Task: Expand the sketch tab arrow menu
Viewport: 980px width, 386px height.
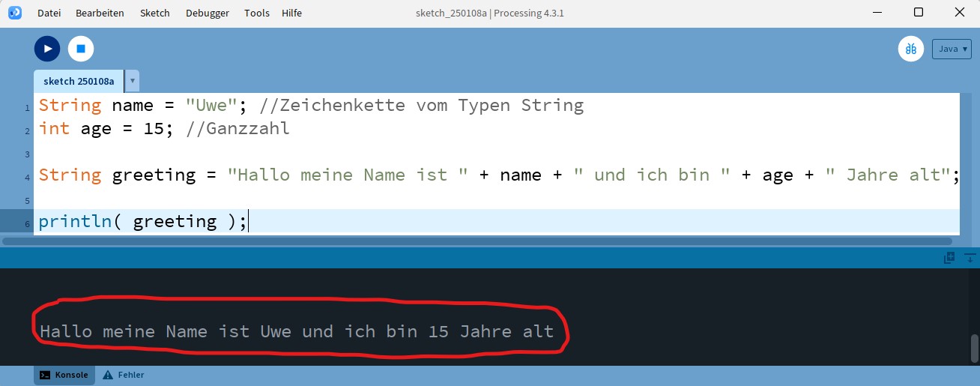Action: (133, 81)
